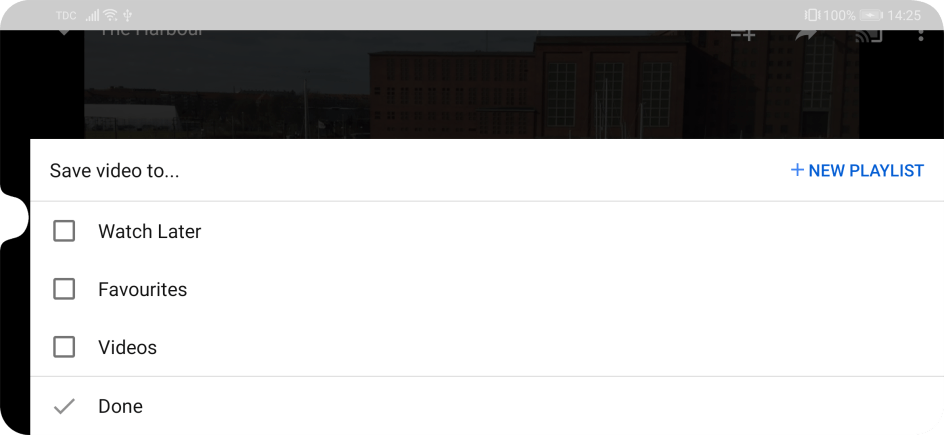
Task: Confirm by tapping the Done text
Action: click(120, 406)
